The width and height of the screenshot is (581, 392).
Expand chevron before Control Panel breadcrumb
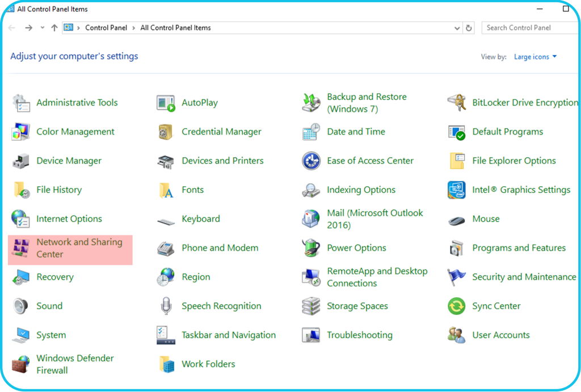point(78,28)
